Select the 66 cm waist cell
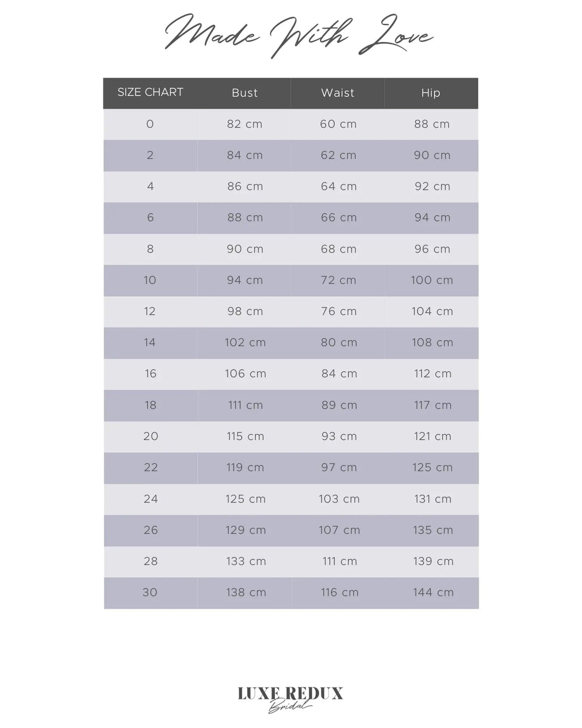The width and height of the screenshot is (582, 728). pos(338,218)
